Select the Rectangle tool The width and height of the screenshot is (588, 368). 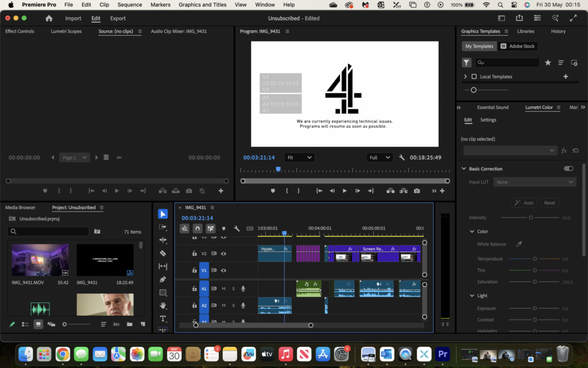tap(163, 293)
